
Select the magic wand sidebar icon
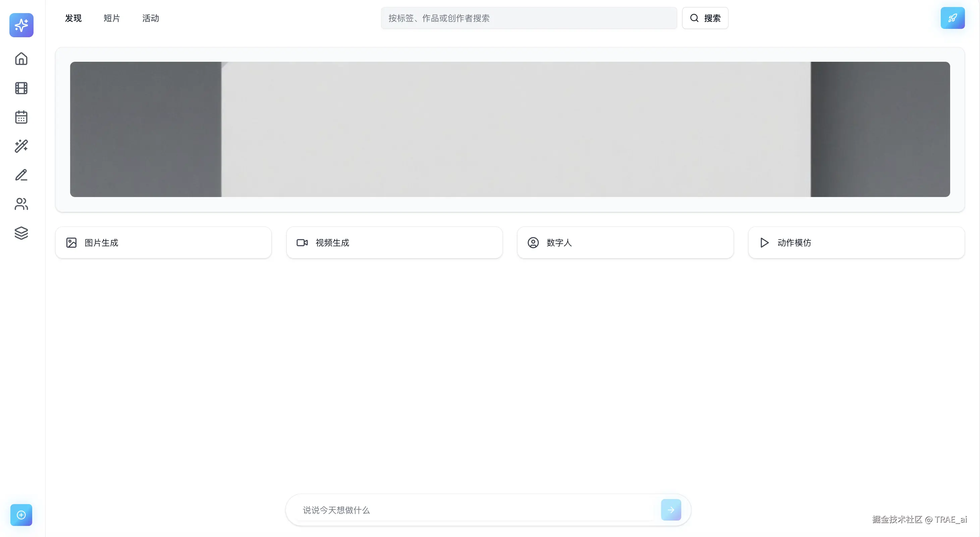point(21,146)
